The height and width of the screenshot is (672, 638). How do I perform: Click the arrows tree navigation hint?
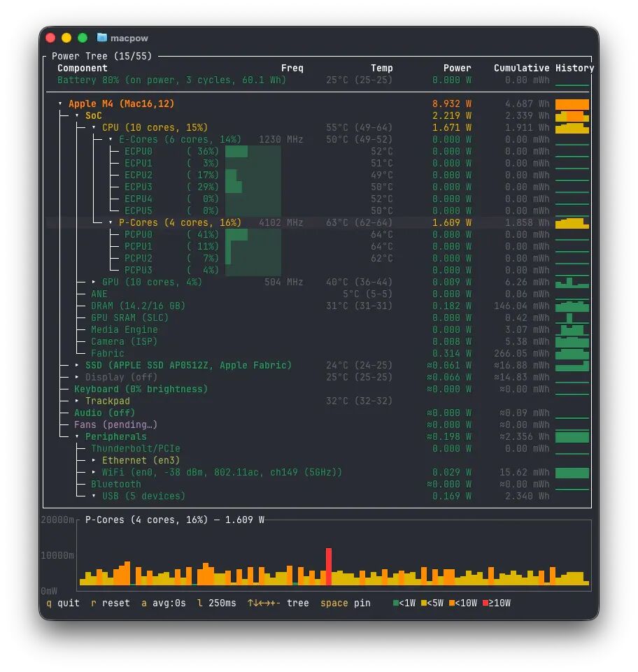click(x=278, y=603)
